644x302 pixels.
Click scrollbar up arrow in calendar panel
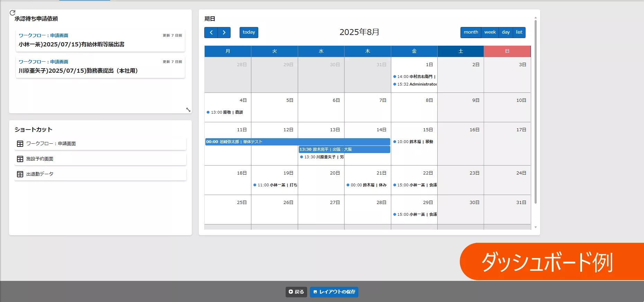pos(535,17)
